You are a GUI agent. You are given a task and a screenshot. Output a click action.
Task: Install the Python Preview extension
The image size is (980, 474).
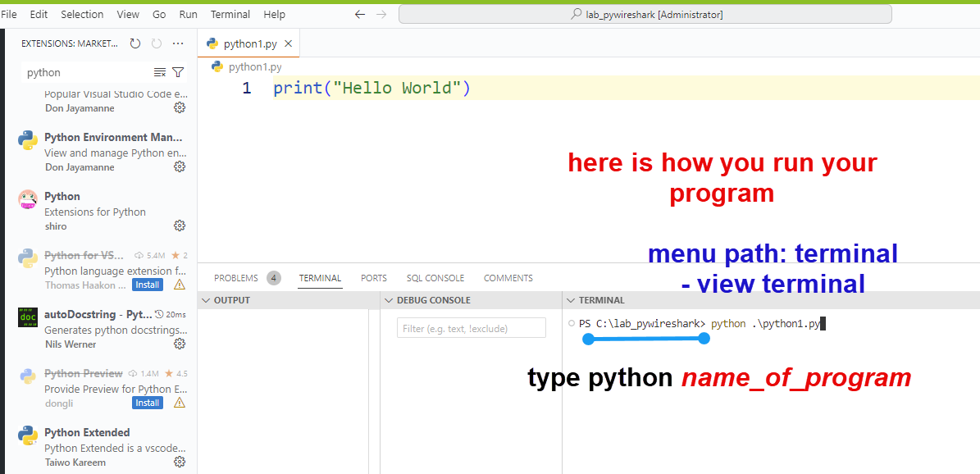148,403
